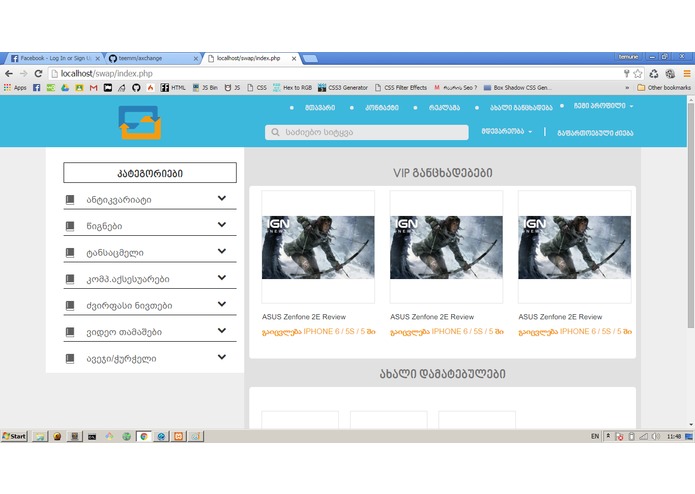Click first 'ASUS Zenfone 2E Review' title
695x494 pixels.
click(x=304, y=317)
